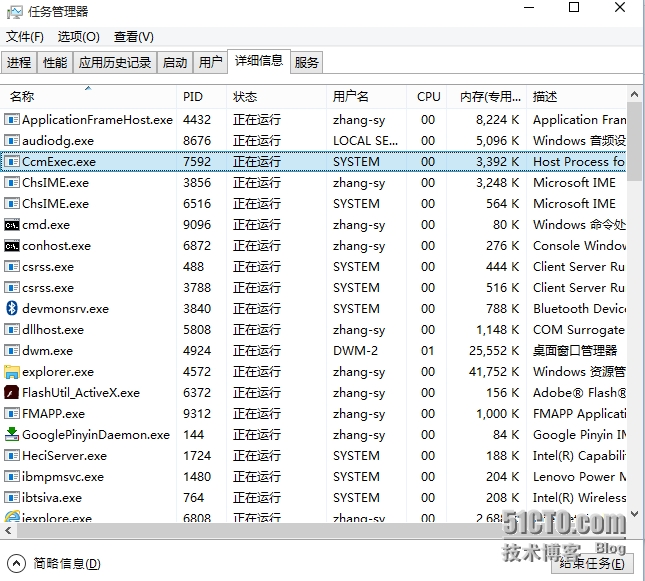Select the GooglePinyinDaemon.exe process name
Image resolution: width=645 pixels, height=581 pixels.
[x=96, y=435]
